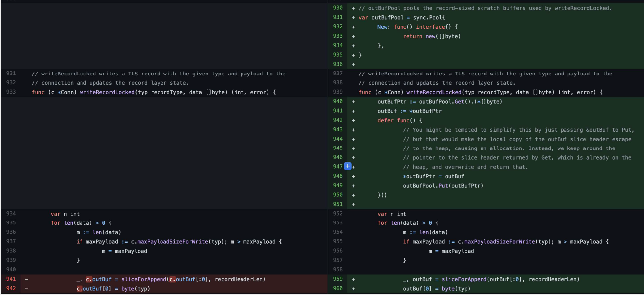This screenshot has height=295, width=644.
Task: Select line number 930 in the gutter
Action: (338, 8)
